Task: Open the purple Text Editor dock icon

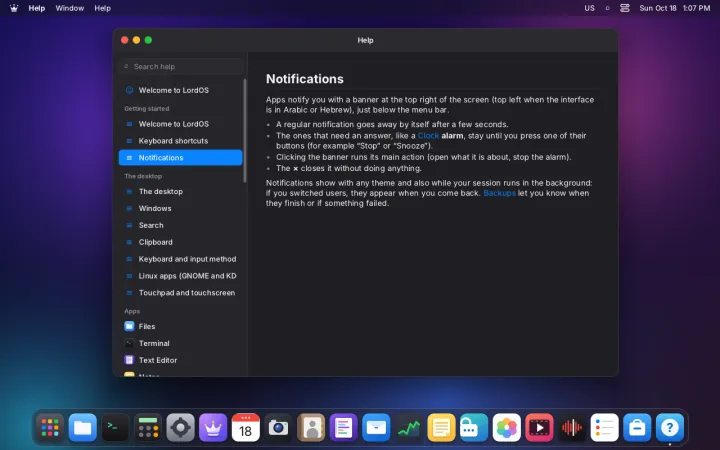Action: 343,428
